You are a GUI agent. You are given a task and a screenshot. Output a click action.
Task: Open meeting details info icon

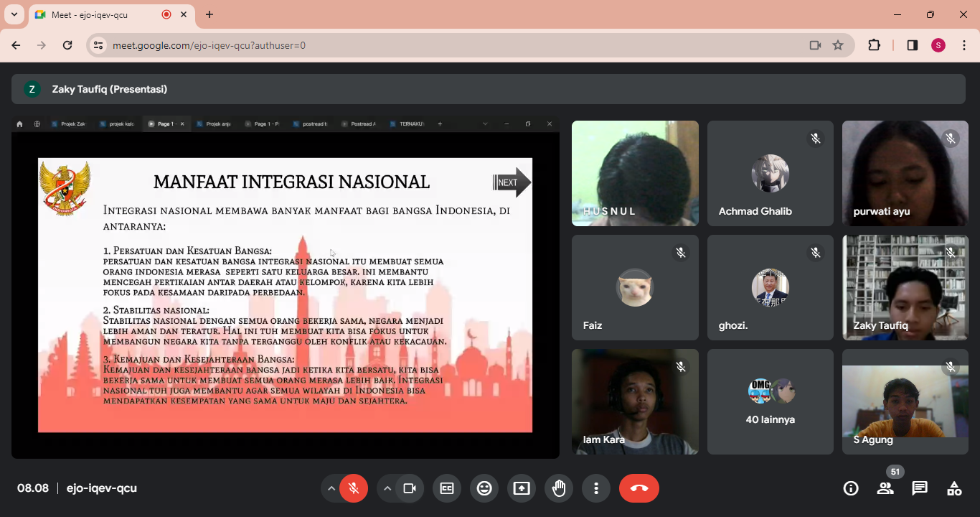[x=851, y=488]
